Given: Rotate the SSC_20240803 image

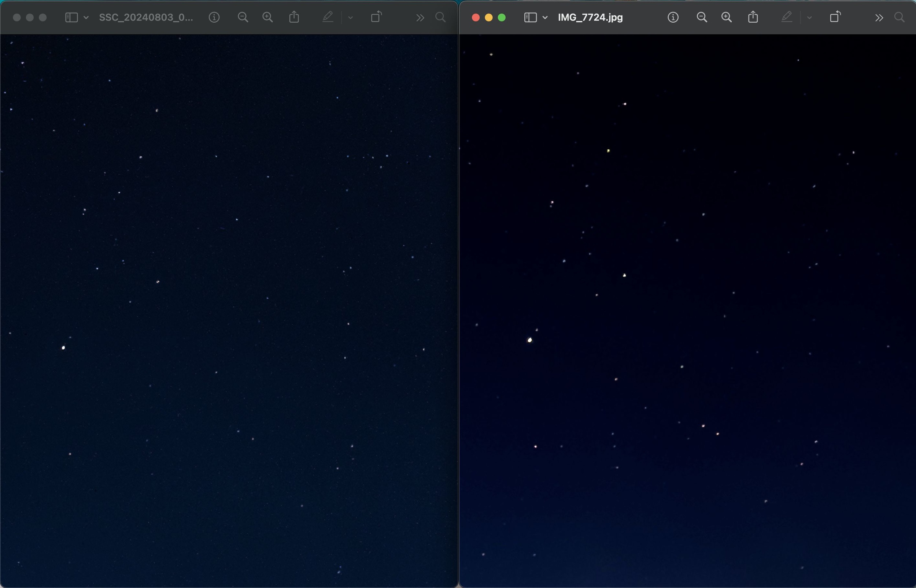Looking at the screenshot, I should (x=377, y=17).
